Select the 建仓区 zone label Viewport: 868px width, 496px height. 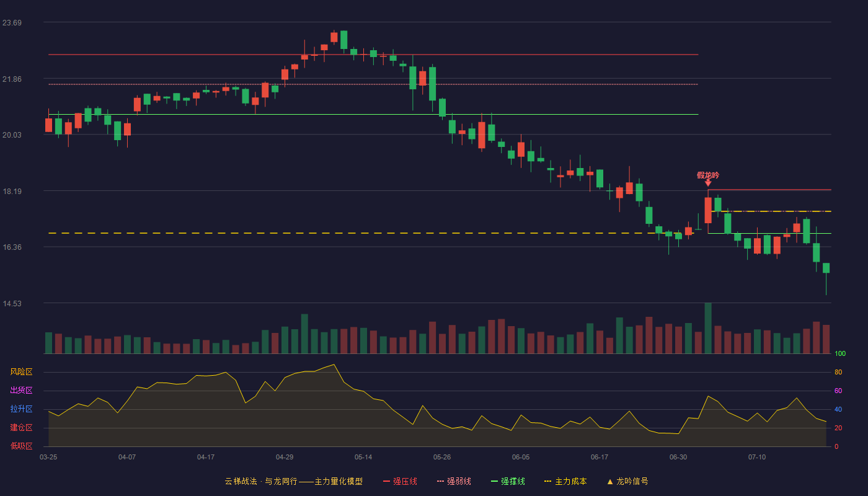(x=21, y=428)
